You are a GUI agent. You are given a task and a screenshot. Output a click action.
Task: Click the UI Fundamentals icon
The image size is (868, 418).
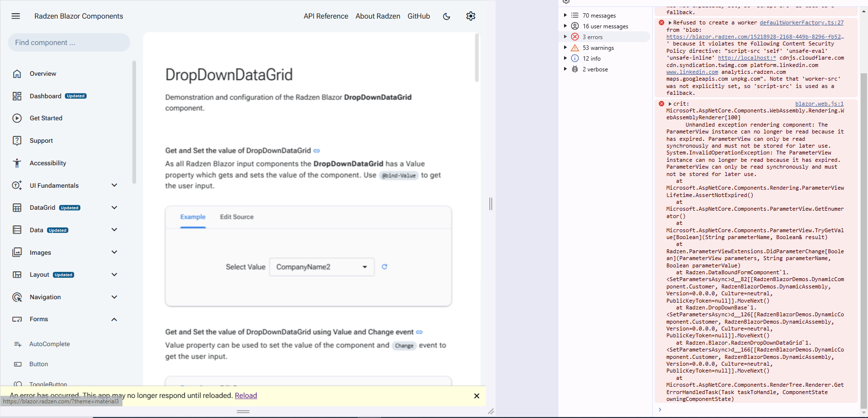click(x=17, y=185)
